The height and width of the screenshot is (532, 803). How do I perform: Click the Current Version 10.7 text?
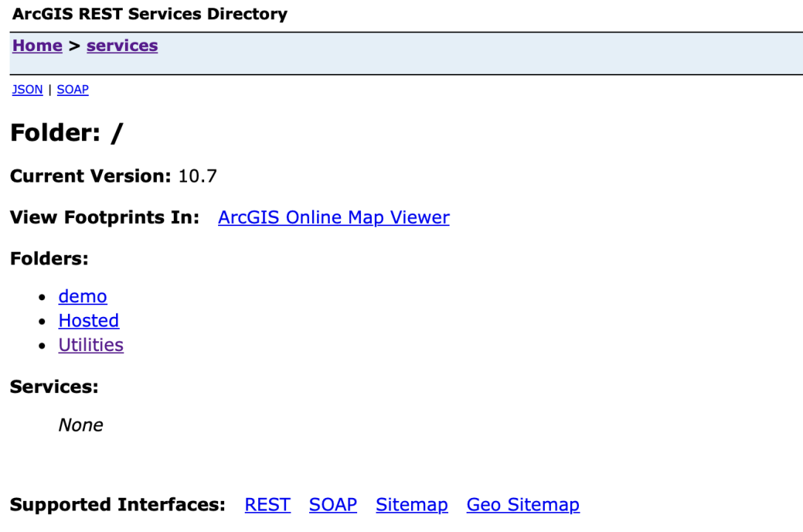114,176
